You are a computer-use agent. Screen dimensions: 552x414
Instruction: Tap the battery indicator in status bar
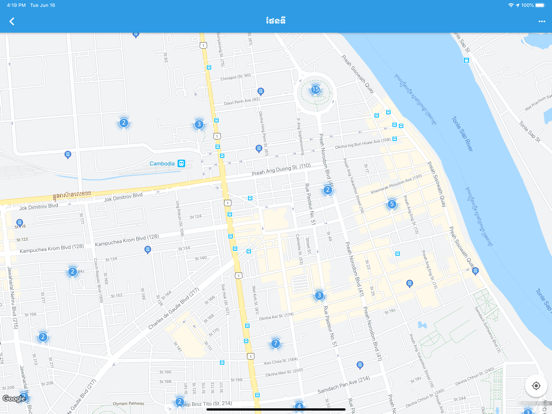[x=540, y=5]
